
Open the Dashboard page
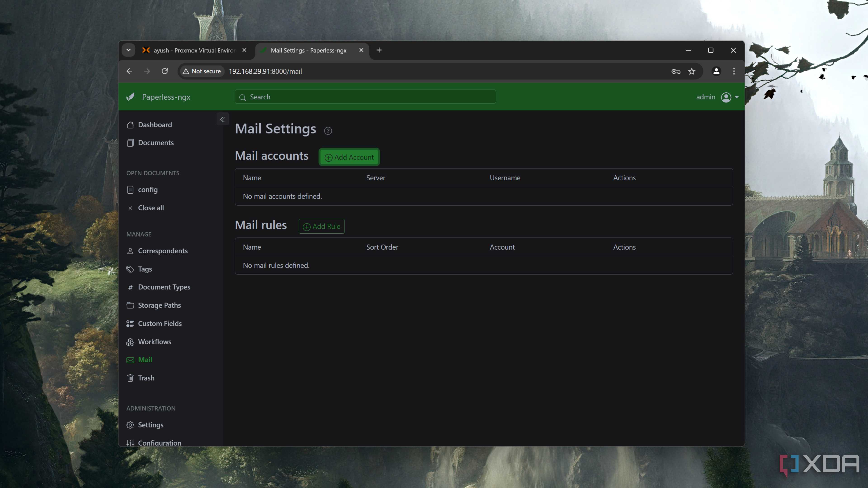pos(155,125)
